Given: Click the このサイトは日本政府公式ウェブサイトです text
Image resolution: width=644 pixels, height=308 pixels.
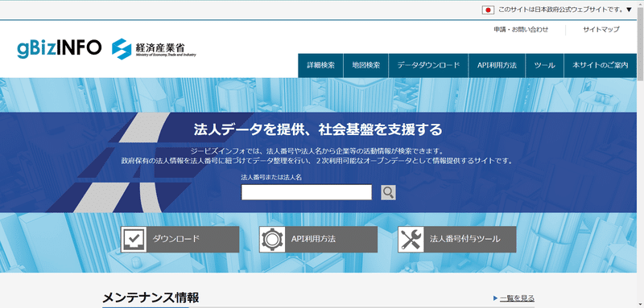Looking at the screenshot, I should [561, 10].
